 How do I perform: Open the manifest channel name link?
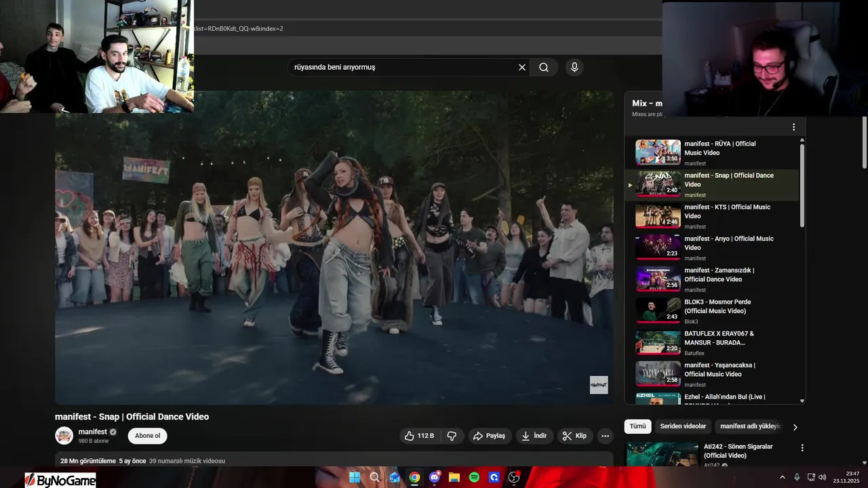click(92, 432)
